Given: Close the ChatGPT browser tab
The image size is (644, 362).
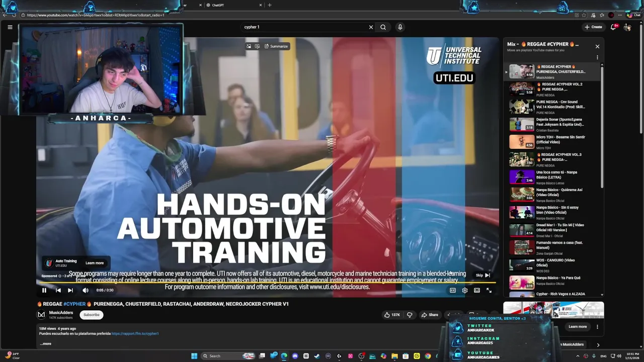Looking at the screenshot, I should click(x=261, y=5).
